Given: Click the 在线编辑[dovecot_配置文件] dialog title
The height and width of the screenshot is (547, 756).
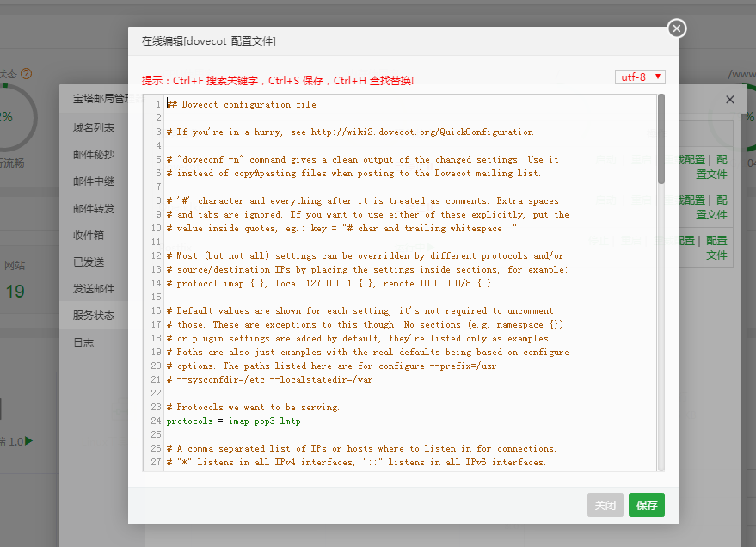Looking at the screenshot, I should click(x=208, y=41).
